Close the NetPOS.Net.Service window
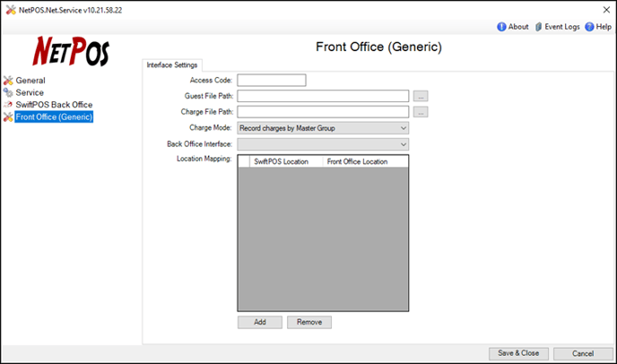The image size is (617, 364). pos(606,10)
